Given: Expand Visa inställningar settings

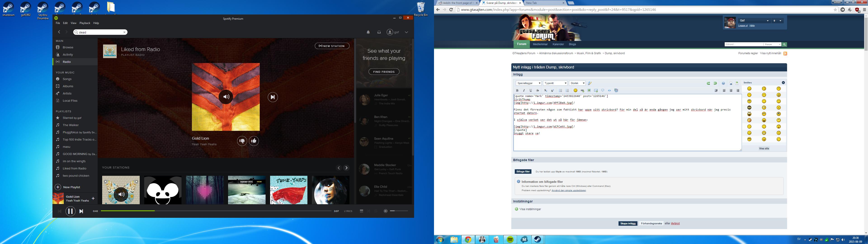Looking at the screenshot, I should tap(528, 209).
